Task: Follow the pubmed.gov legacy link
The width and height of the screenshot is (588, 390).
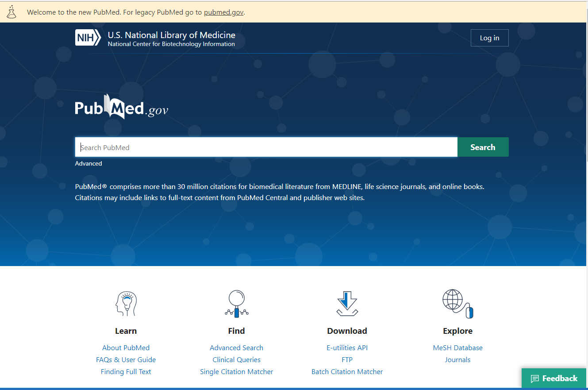Action: 223,12
